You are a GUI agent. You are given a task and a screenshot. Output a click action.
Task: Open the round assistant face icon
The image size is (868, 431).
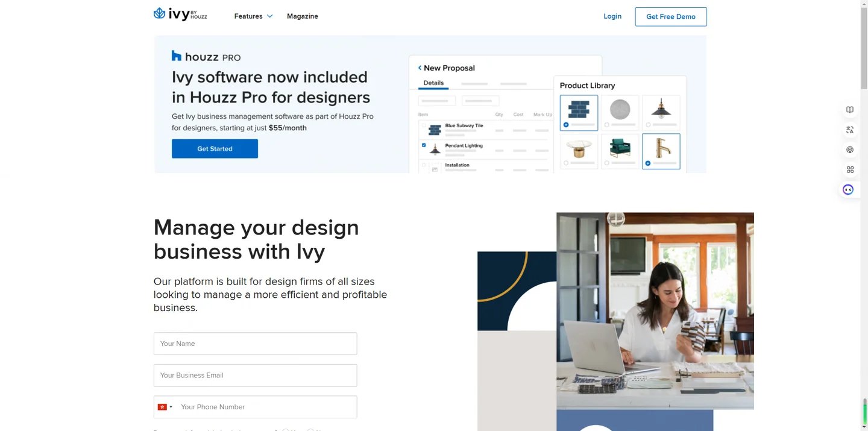click(848, 189)
